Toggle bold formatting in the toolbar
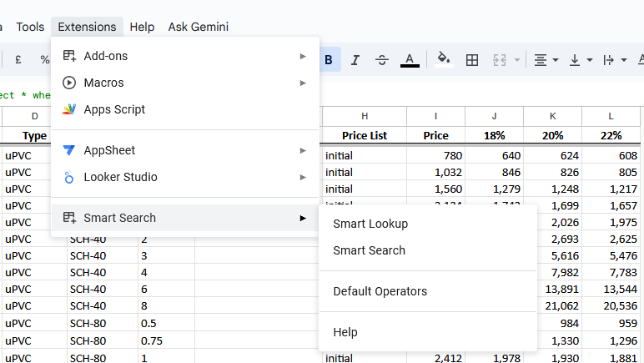 point(330,60)
